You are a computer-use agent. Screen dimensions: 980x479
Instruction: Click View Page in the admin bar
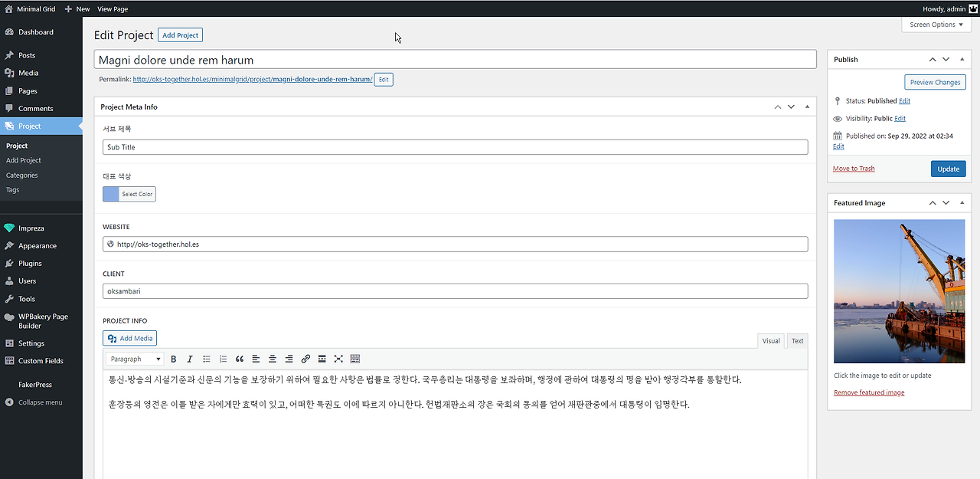(x=113, y=8)
